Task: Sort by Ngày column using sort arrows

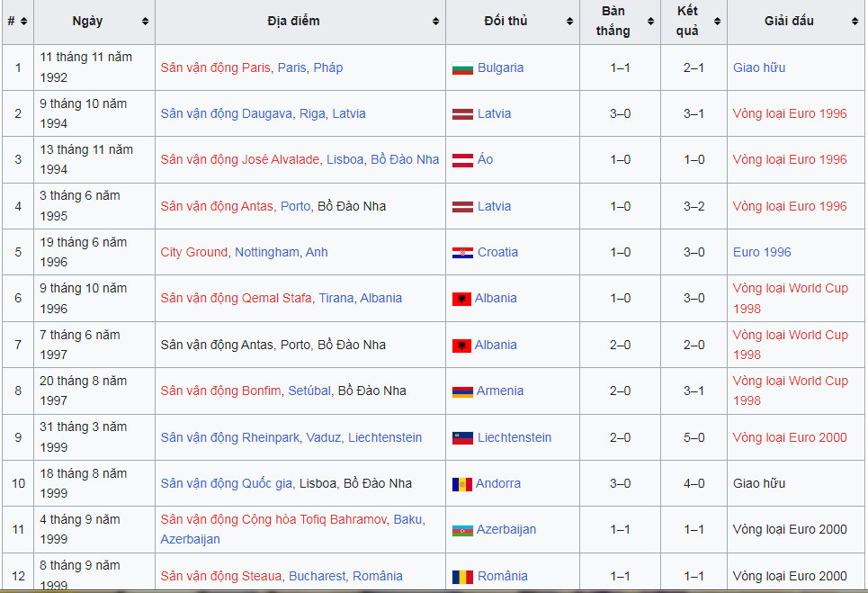Action: (x=146, y=22)
